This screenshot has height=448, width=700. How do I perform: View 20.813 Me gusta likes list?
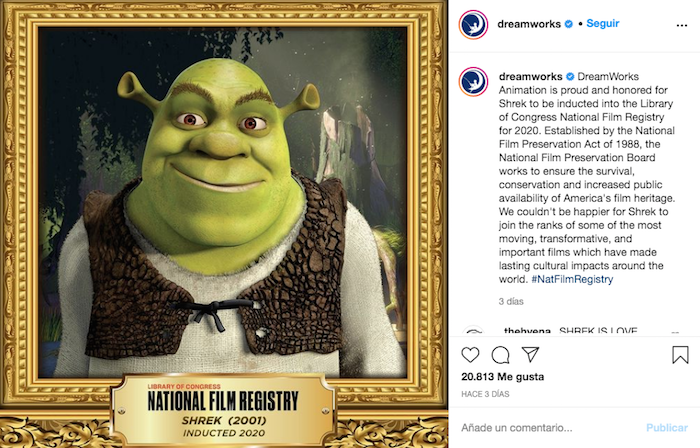(503, 377)
